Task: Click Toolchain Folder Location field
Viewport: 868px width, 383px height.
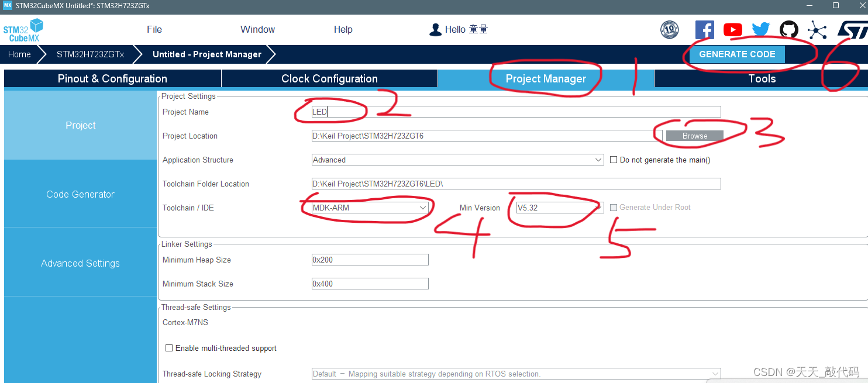Action: 516,184
